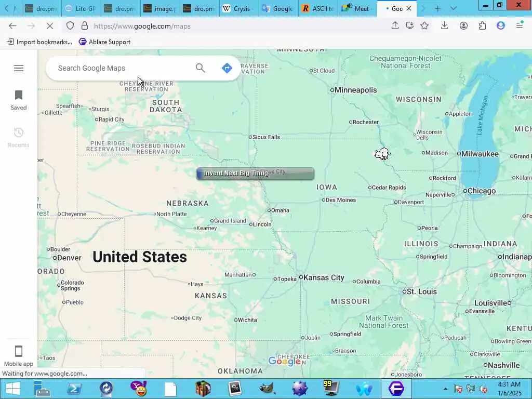The height and width of the screenshot is (399, 532).
Task: Click the share page icon
Action: click(395, 25)
